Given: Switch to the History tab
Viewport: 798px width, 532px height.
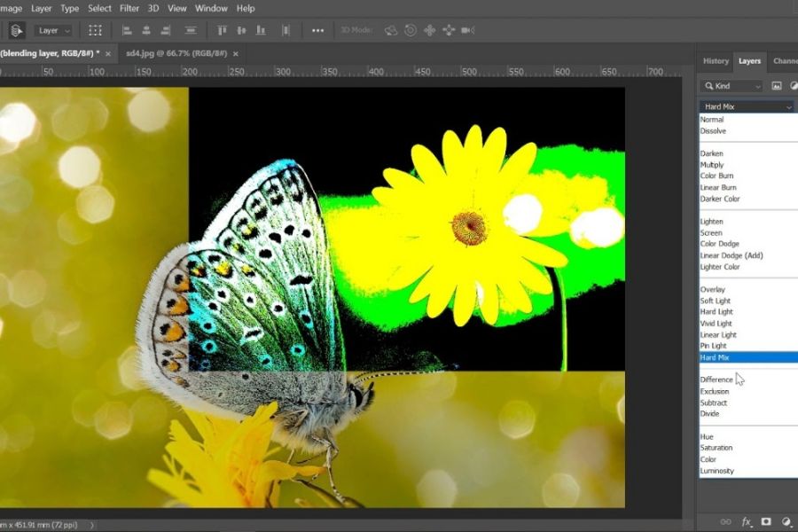Looking at the screenshot, I should (716, 61).
